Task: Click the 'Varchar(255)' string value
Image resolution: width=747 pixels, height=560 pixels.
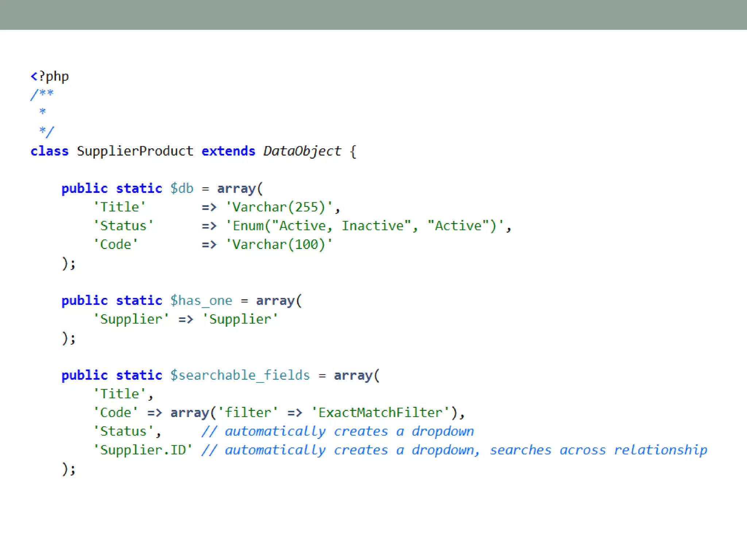Action: pyautogui.click(x=279, y=207)
